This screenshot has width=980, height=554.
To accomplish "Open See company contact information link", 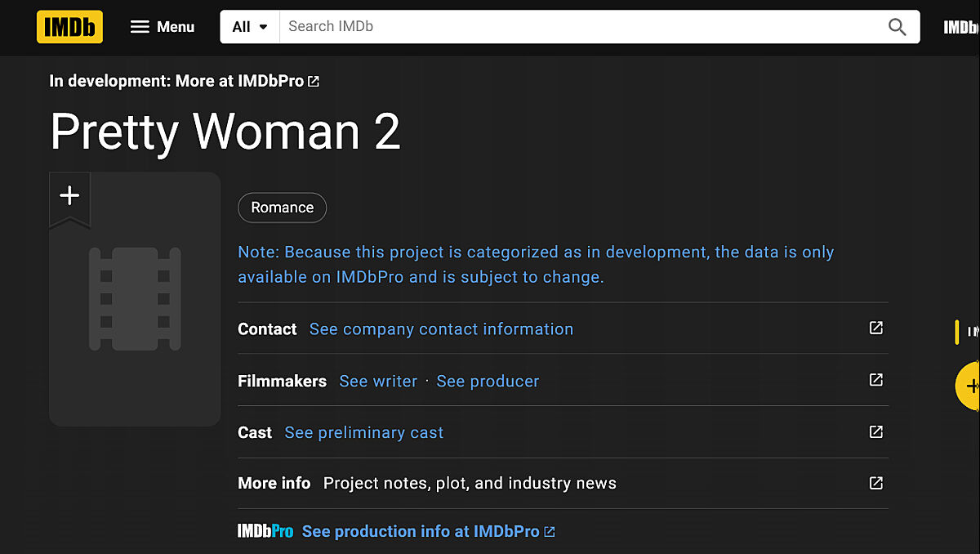I will point(441,329).
